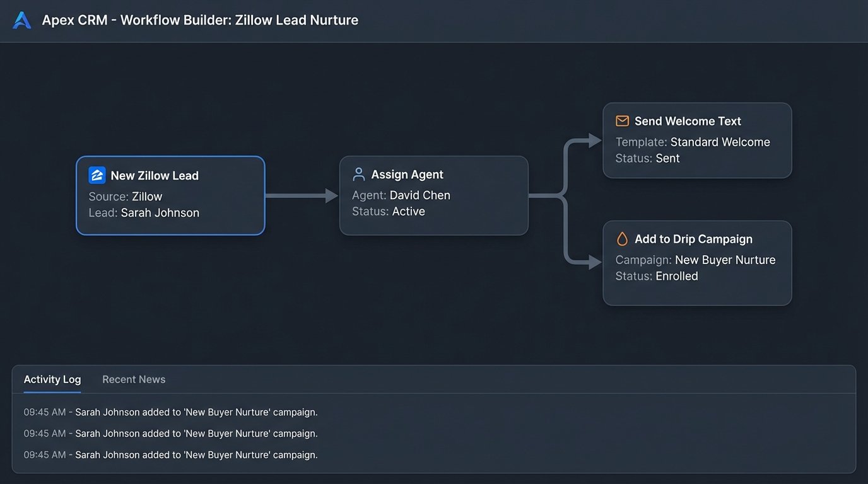Viewport: 868px width, 484px height.
Task: Click the droplet icon on Add to Drip Campaign
Action: pos(621,239)
